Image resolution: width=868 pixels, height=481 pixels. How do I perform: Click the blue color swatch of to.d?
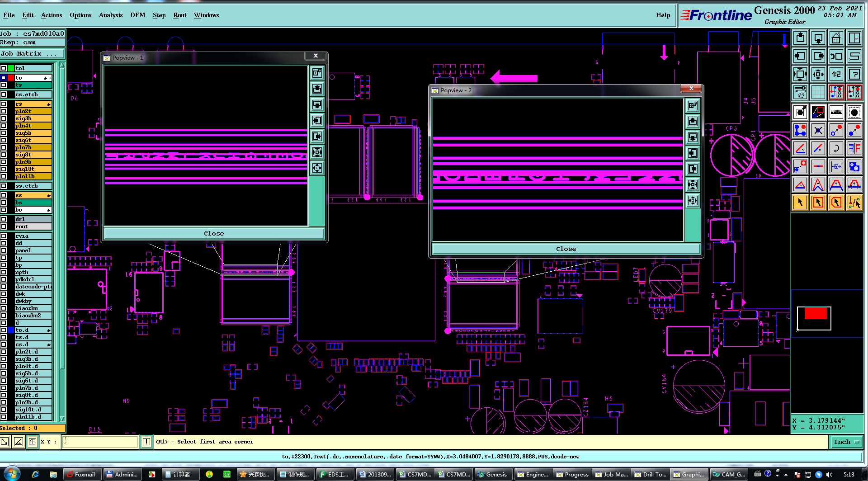coord(11,330)
